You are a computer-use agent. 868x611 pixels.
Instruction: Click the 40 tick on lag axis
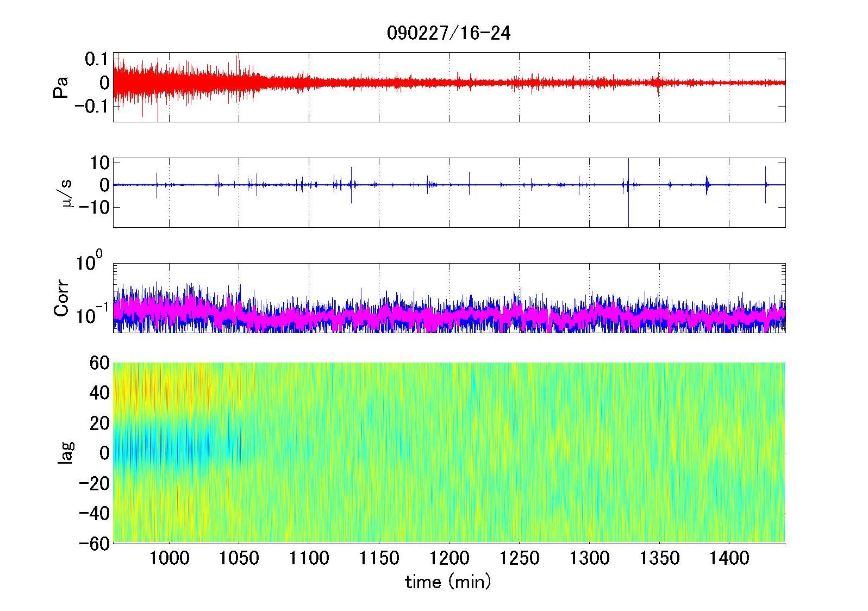pos(100,392)
